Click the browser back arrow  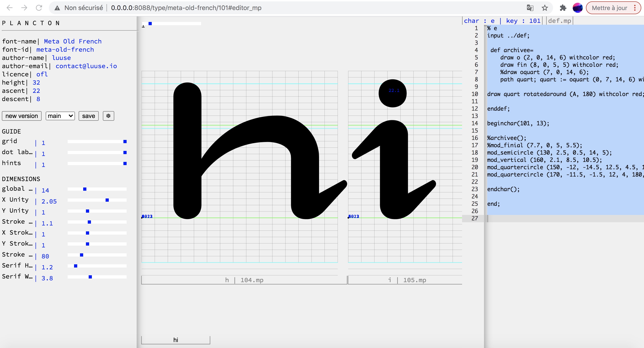[x=10, y=8]
